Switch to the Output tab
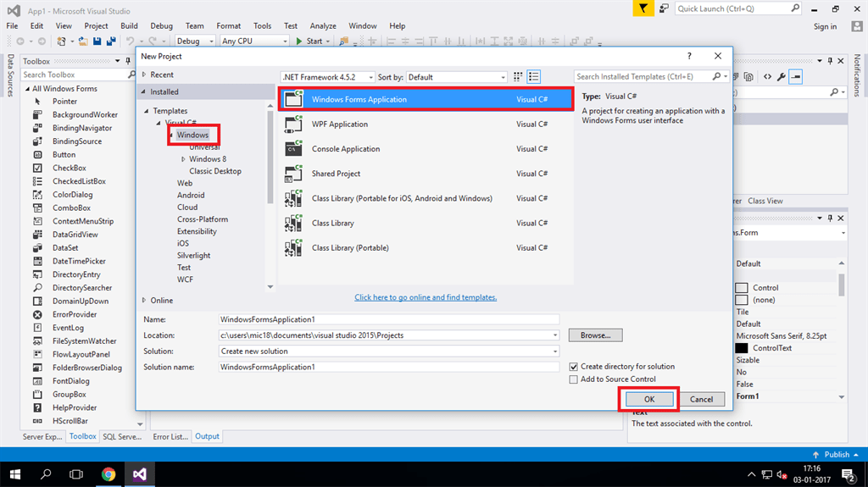 coord(207,436)
